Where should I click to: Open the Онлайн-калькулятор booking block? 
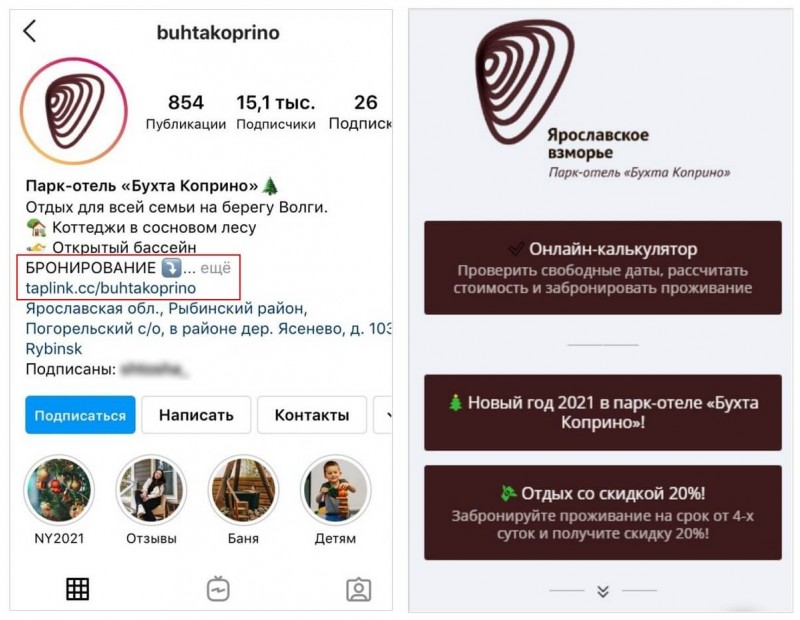603,267
